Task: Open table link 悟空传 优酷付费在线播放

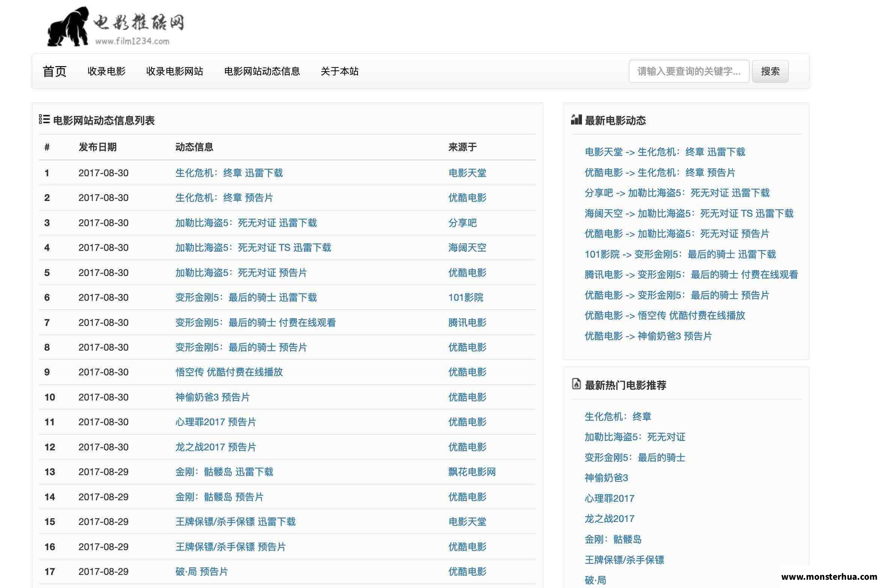Action: (x=229, y=372)
